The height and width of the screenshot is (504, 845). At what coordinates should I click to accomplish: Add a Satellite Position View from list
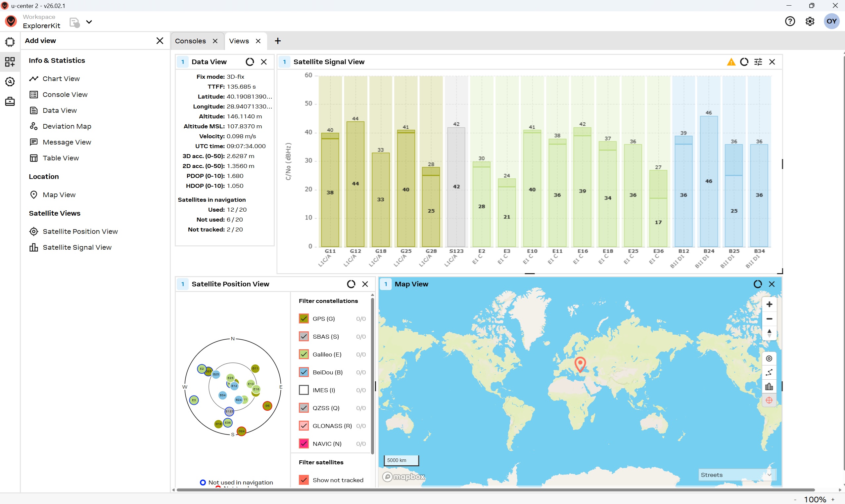point(80,231)
